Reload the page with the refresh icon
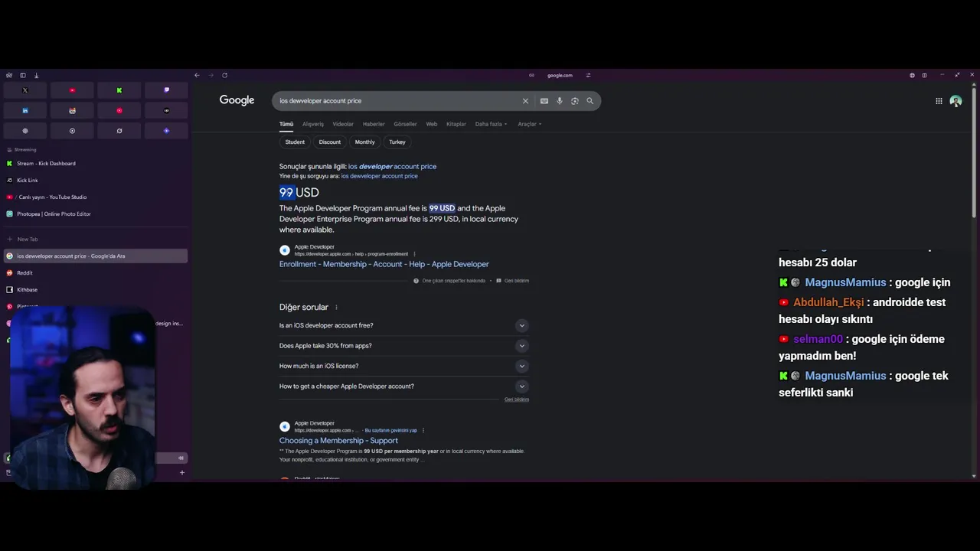Viewport: 980px width, 551px height. tap(224, 75)
